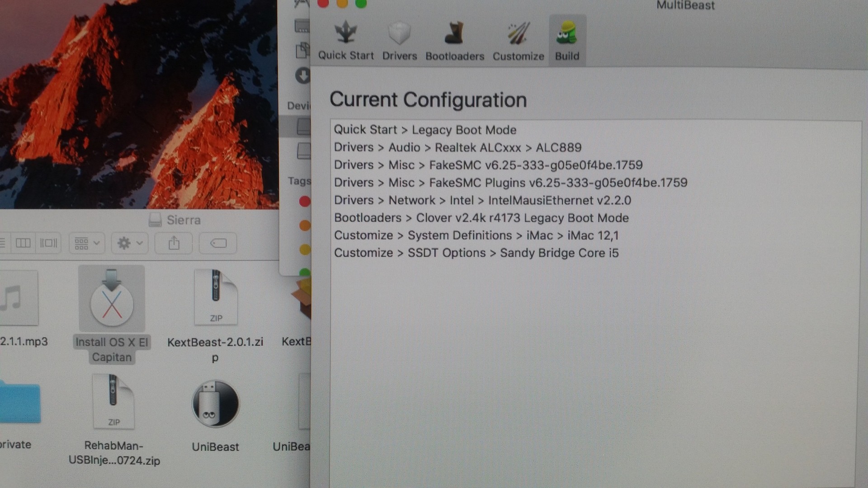Select the red tag in sidebar
Viewport: 868px width, 488px height.
pos(305,202)
